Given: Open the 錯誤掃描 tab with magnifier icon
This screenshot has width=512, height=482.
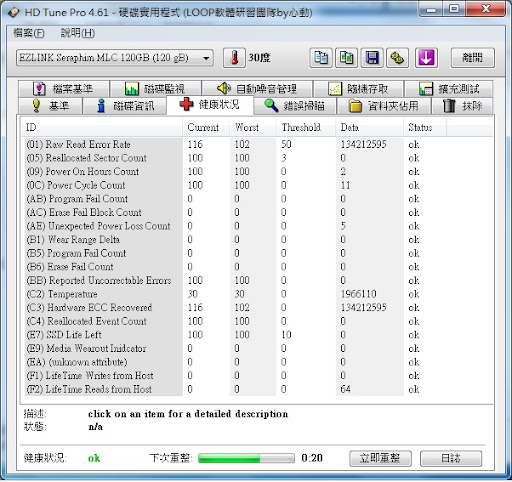Looking at the screenshot, I should tap(295, 106).
